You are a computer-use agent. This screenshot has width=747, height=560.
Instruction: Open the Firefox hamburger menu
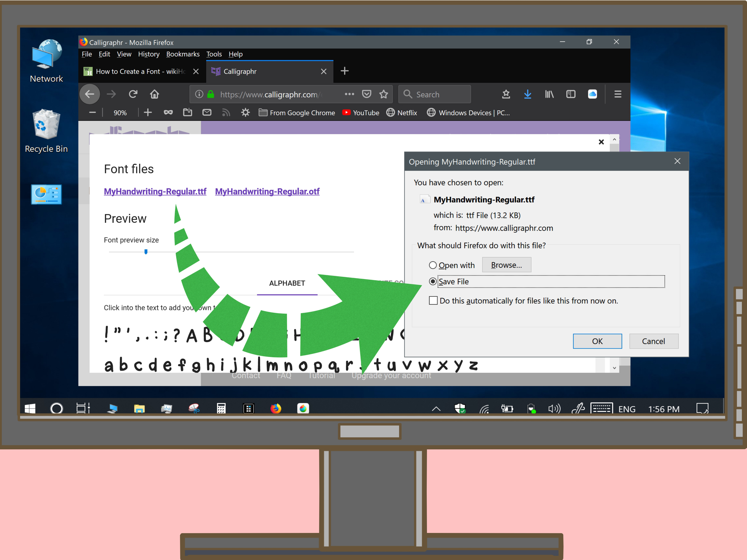pyautogui.click(x=618, y=94)
